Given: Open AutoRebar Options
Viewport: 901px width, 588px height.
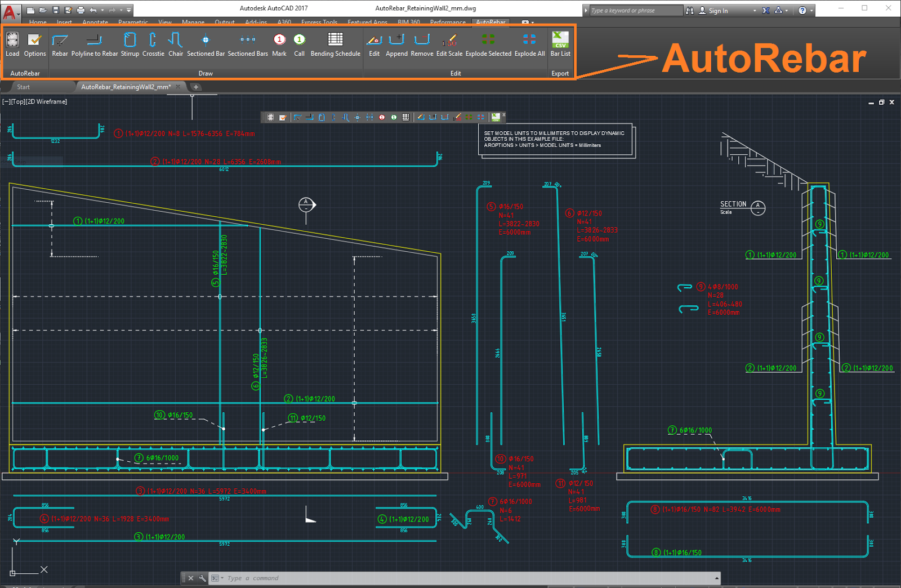Looking at the screenshot, I should click(x=35, y=44).
